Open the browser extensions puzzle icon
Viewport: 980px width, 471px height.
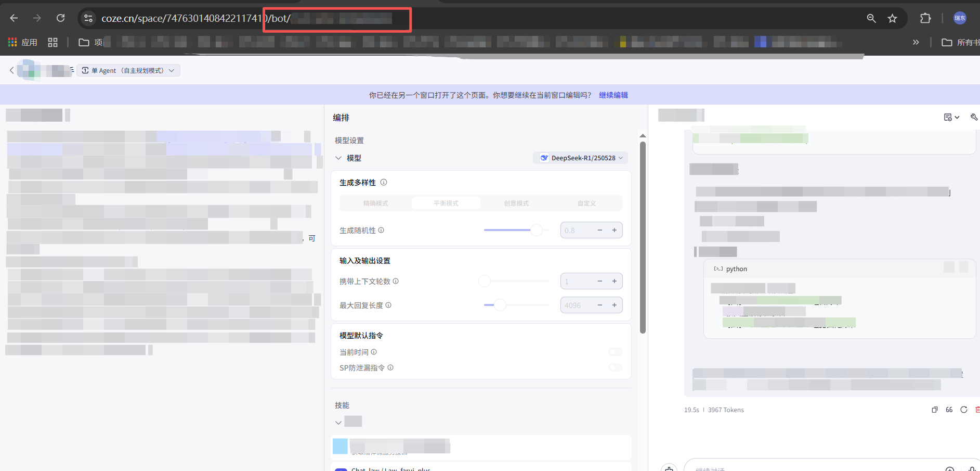pos(925,18)
